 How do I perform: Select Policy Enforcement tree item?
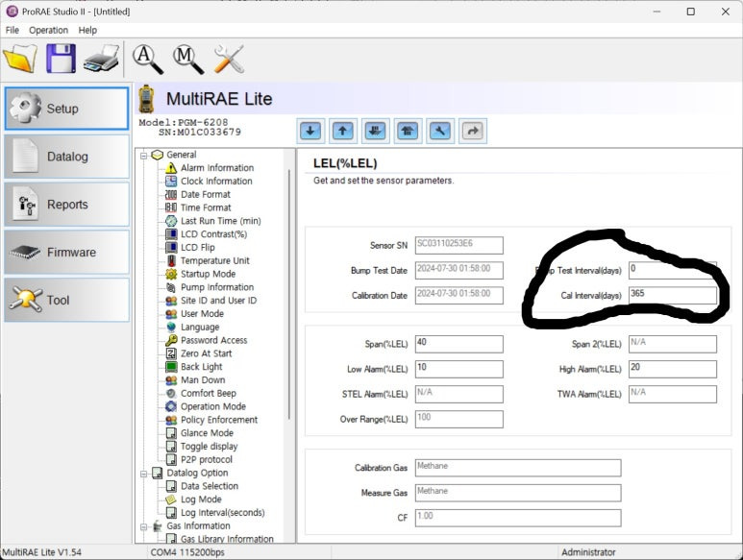[219, 420]
